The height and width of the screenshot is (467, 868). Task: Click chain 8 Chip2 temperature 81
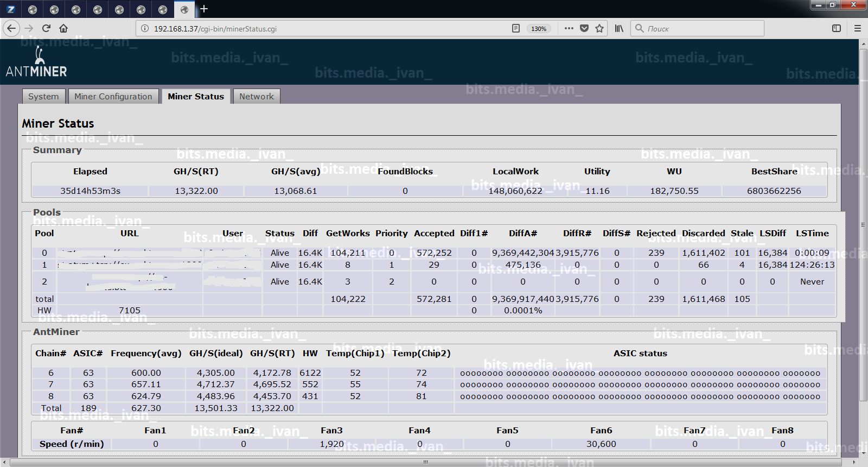pos(422,396)
